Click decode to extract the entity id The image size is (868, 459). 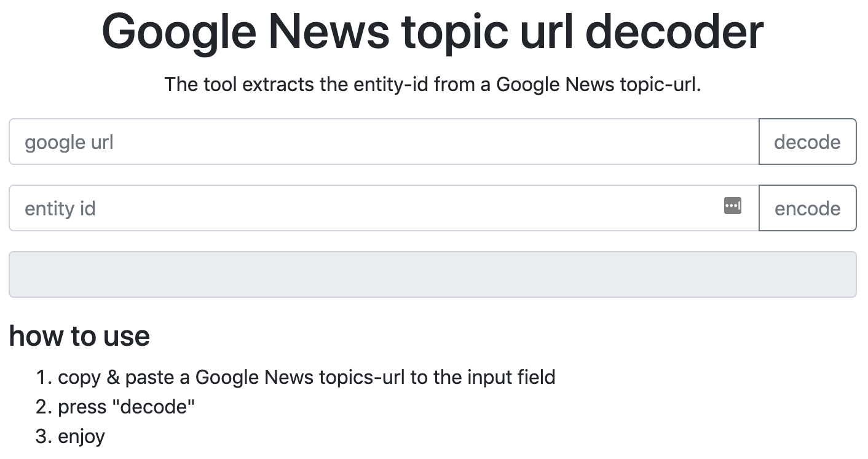807,142
